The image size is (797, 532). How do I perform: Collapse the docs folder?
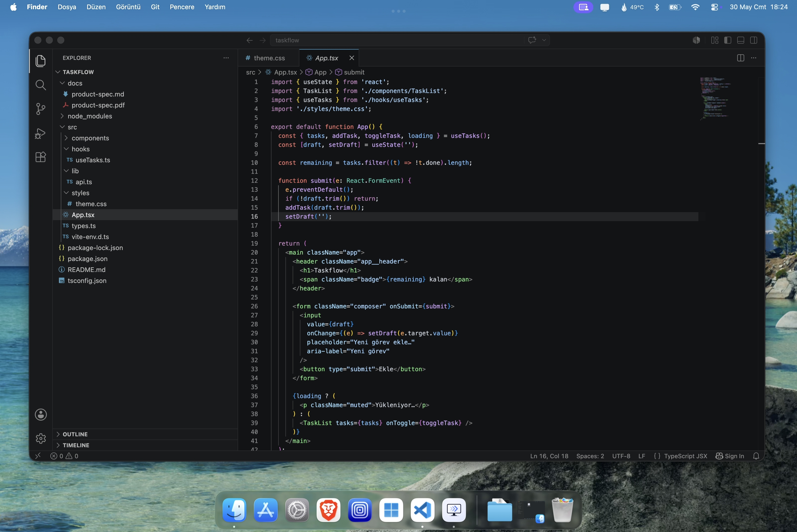62,83
